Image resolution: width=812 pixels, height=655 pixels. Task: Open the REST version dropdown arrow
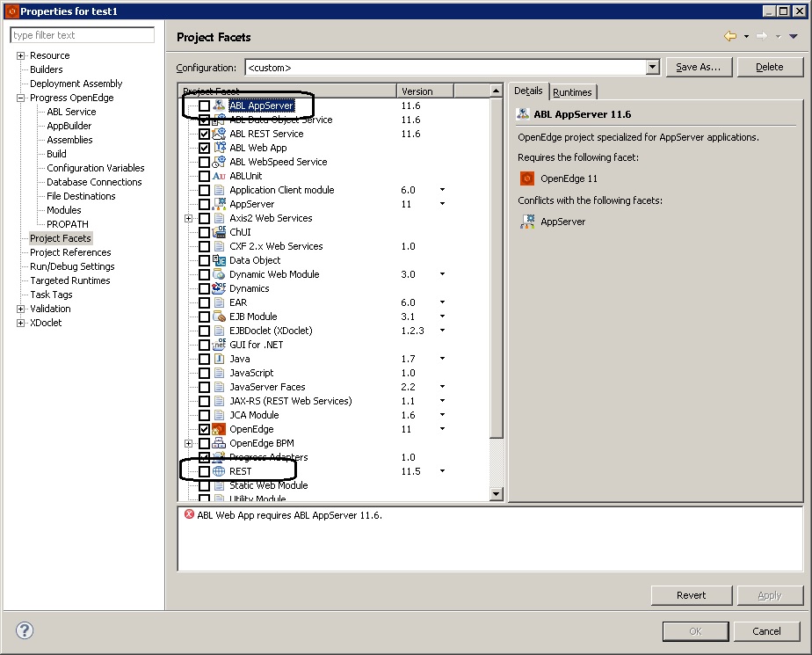(x=442, y=471)
